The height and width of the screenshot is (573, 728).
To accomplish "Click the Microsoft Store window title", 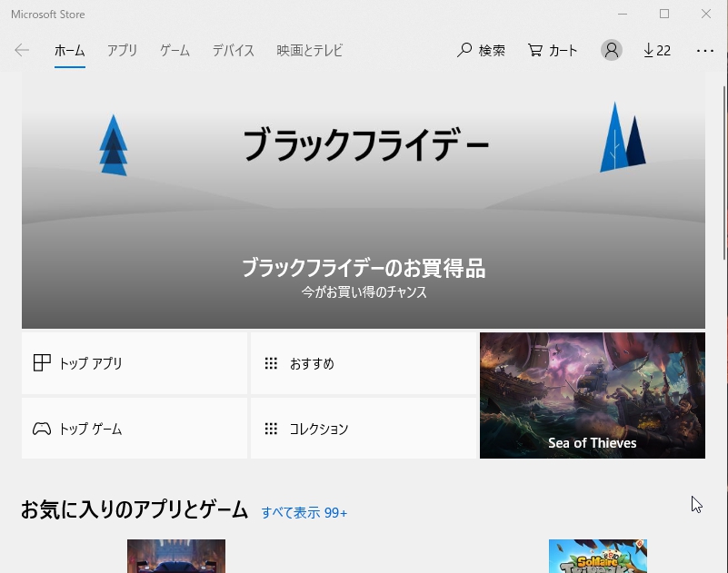I will 48,15.
